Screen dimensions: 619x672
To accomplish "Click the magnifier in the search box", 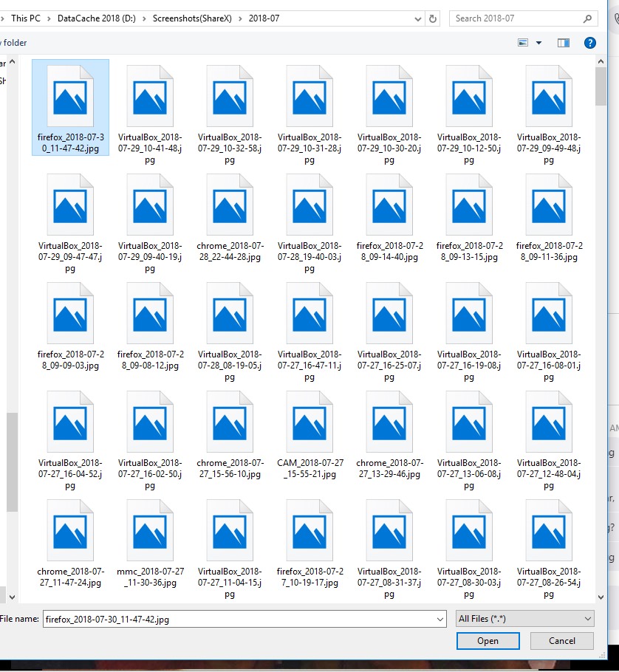I will [587, 18].
